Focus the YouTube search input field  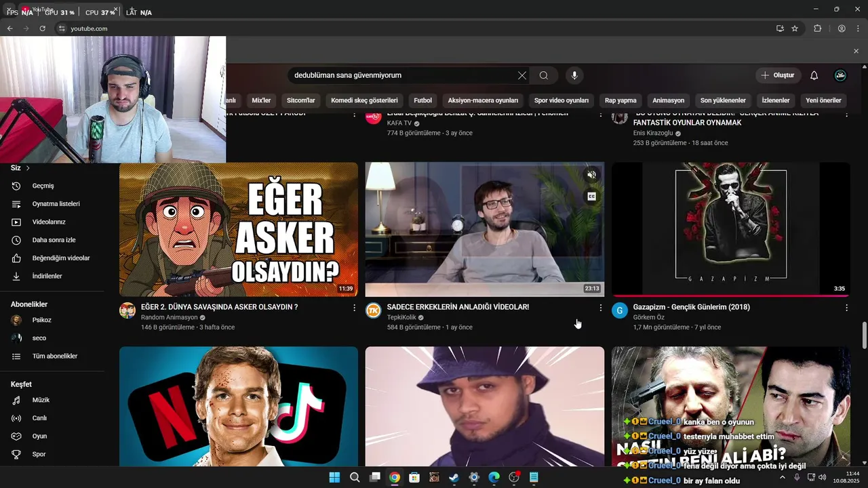403,75
